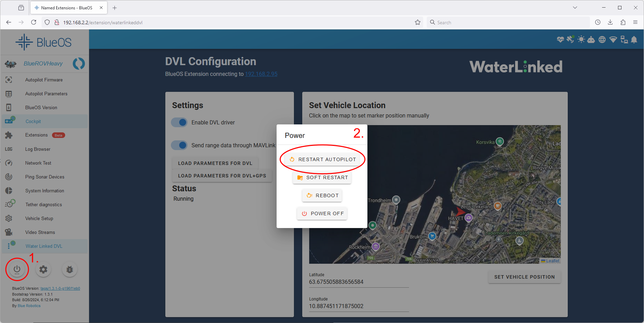Screen dimensions: 644x323
Task: Open the Cockpit menu item
Action: click(45, 121)
